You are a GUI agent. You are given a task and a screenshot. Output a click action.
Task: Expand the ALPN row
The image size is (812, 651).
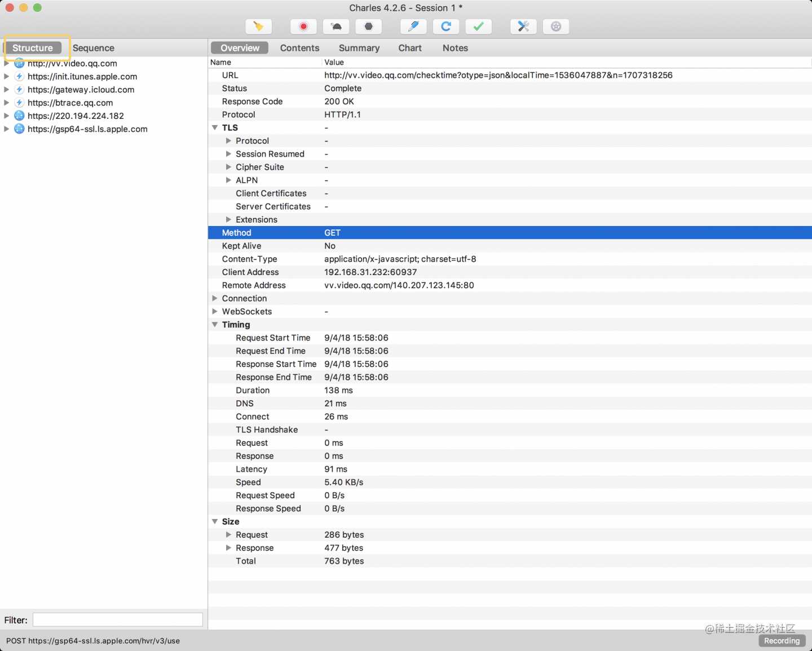pos(228,180)
